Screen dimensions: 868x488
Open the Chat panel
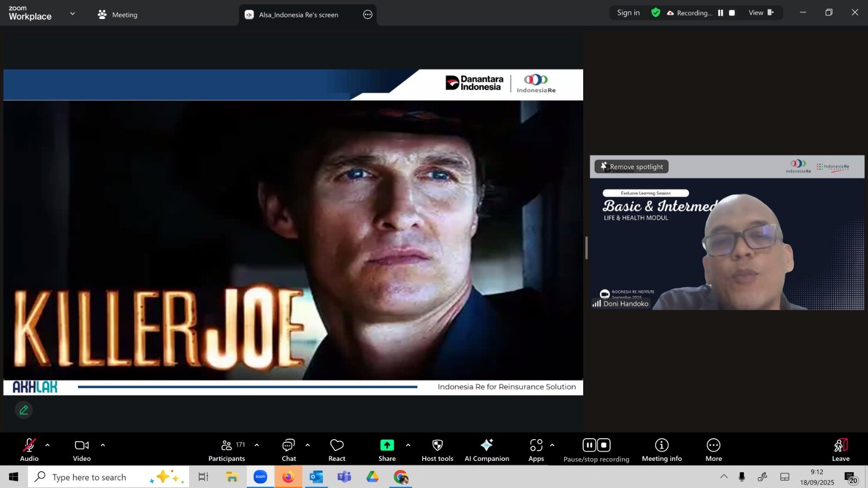(x=289, y=450)
